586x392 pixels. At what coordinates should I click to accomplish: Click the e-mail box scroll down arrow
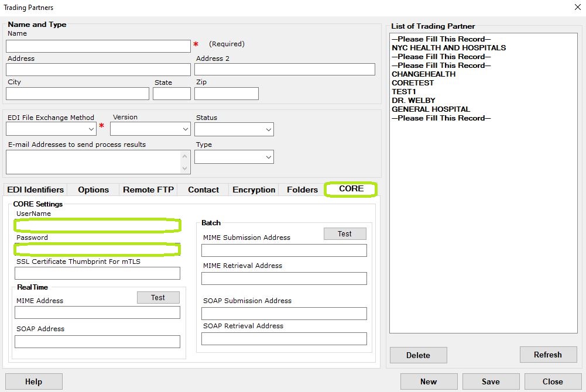coord(184,169)
